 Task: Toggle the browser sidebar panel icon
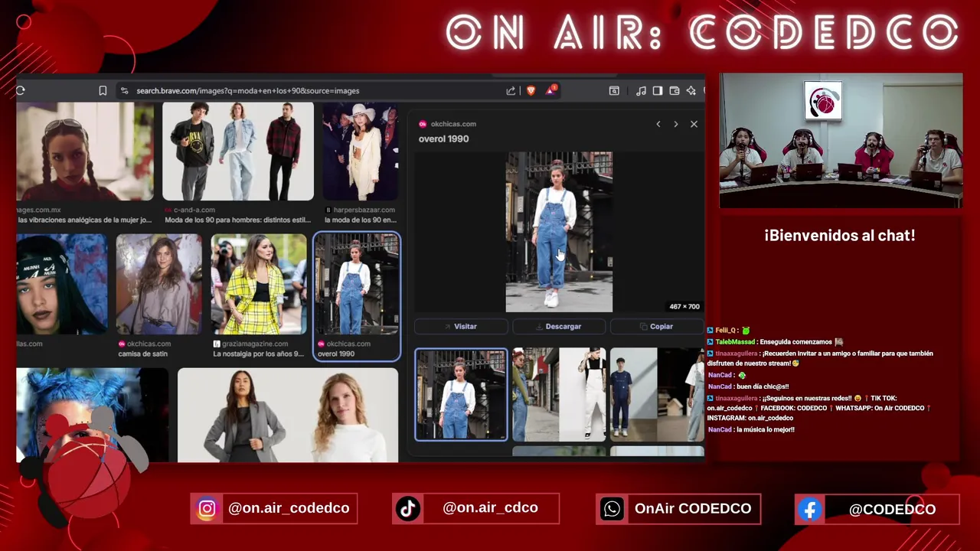click(x=658, y=90)
